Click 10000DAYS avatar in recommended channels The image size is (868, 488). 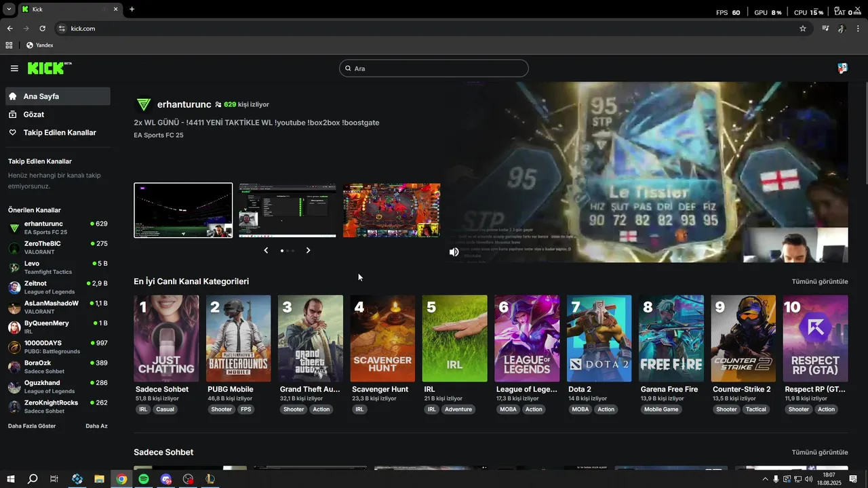(x=14, y=347)
